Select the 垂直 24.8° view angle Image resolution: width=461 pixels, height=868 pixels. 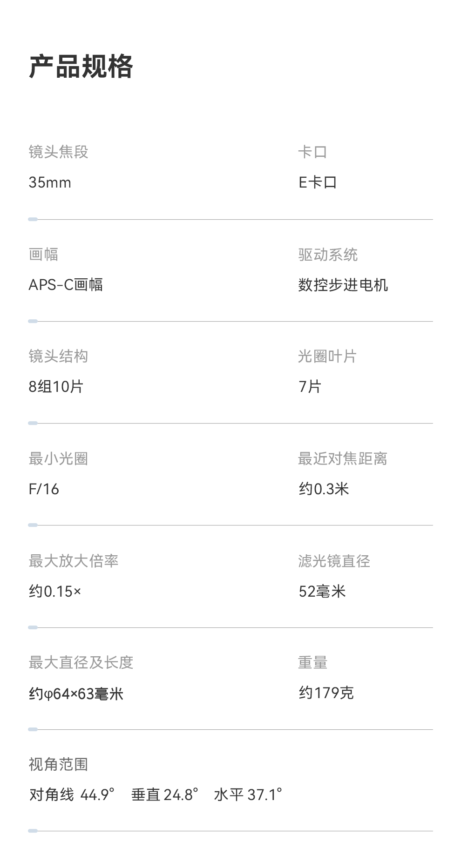(x=165, y=794)
